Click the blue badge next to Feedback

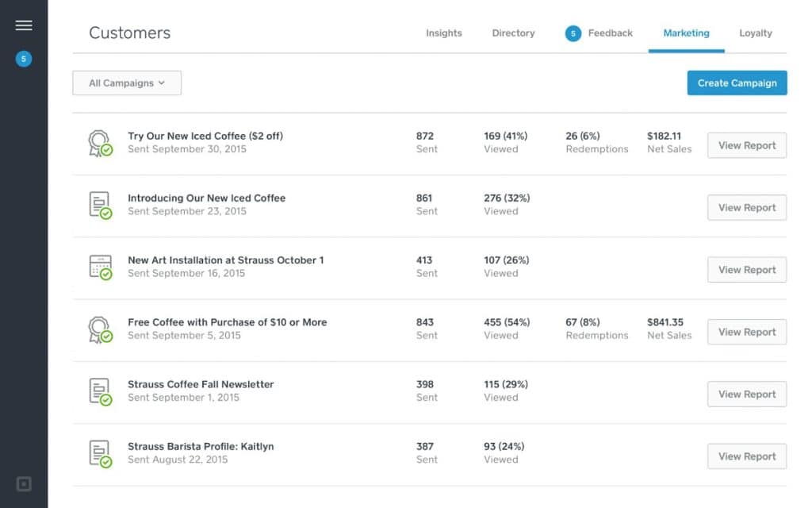573,33
